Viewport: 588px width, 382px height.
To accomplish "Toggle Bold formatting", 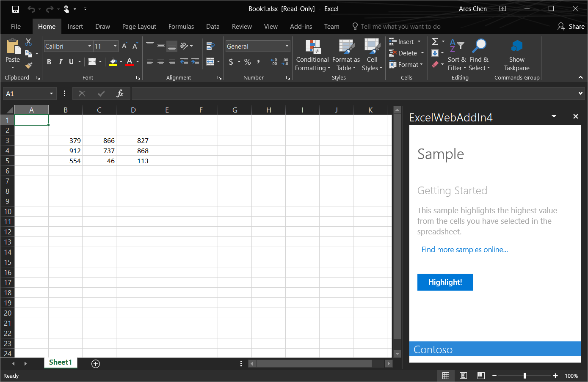I will (49, 62).
